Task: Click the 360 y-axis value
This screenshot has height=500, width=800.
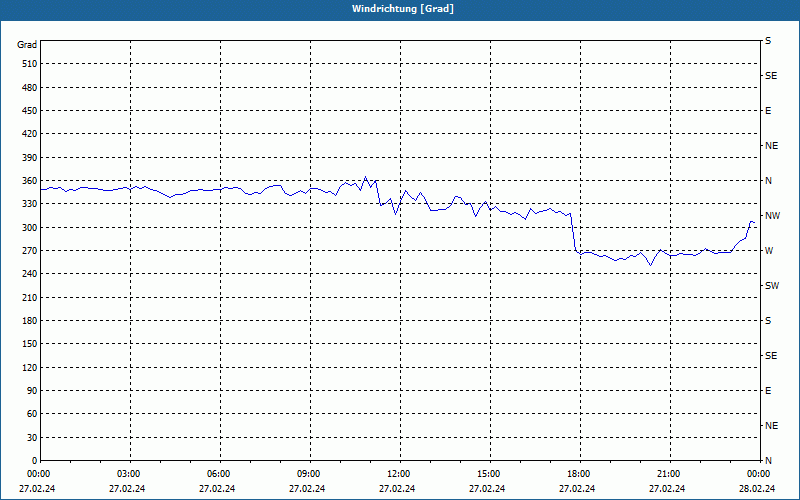Action: click(x=30, y=181)
